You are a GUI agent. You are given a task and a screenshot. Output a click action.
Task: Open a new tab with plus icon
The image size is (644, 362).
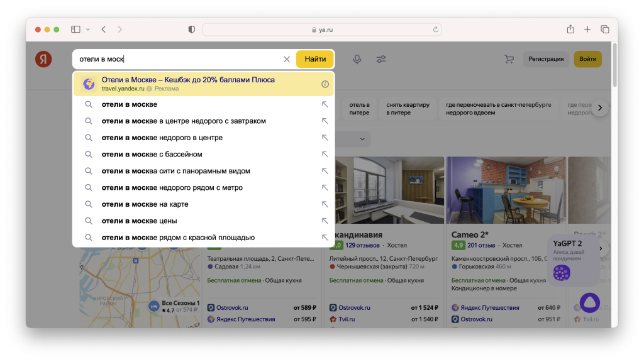point(587,30)
